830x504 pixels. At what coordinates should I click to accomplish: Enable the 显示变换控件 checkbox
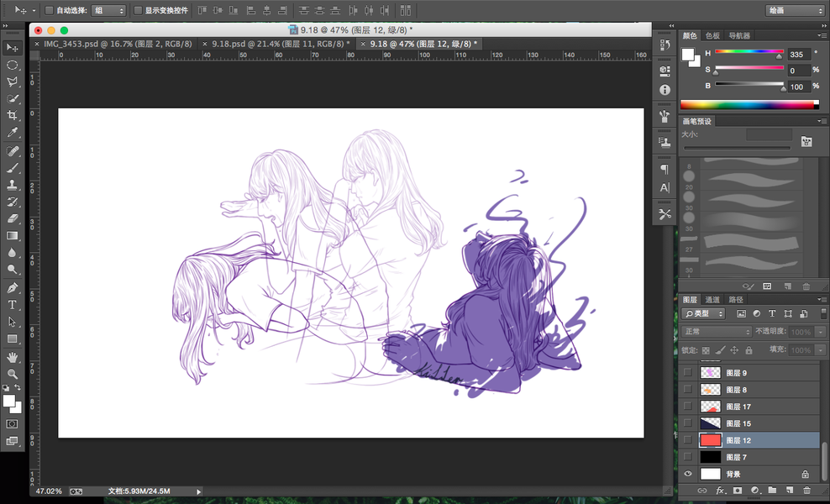138,11
